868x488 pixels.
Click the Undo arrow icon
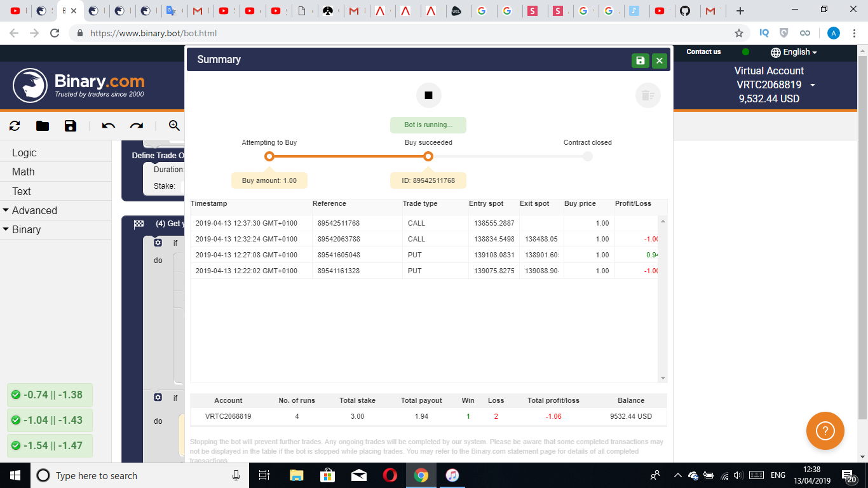(108, 126)
